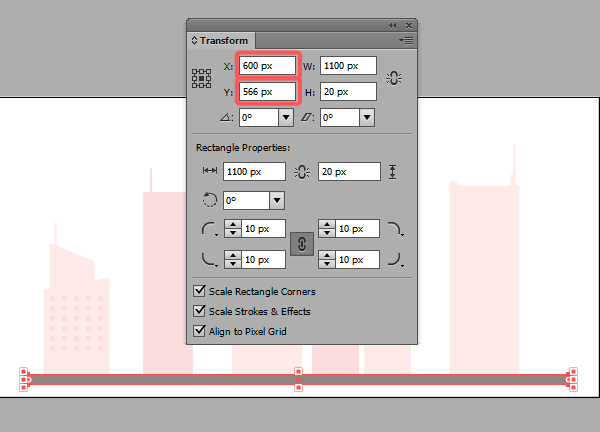This screenshot has width=600, height=432.
Task: Click the reference point locator icon
Action: coord(201,78)
